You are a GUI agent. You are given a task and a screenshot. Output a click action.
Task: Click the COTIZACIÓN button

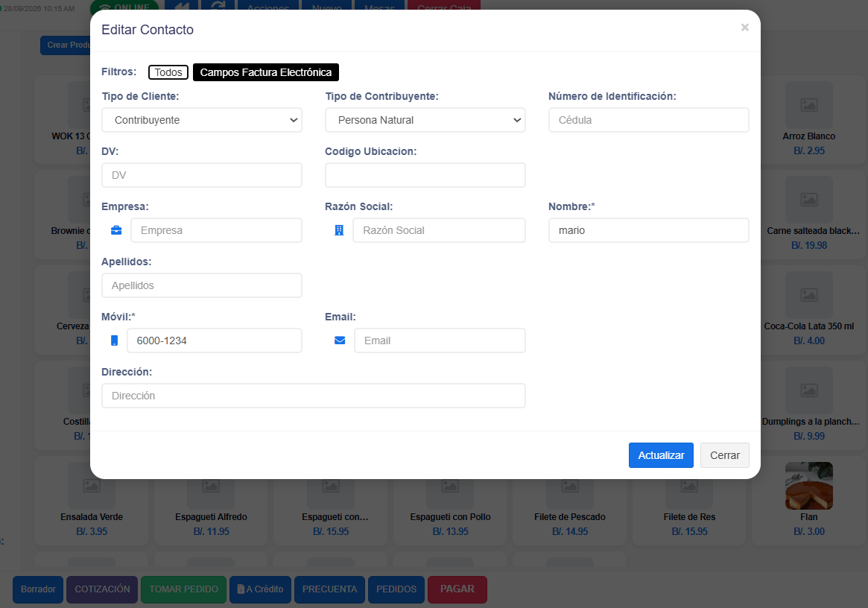pos(102,589)
